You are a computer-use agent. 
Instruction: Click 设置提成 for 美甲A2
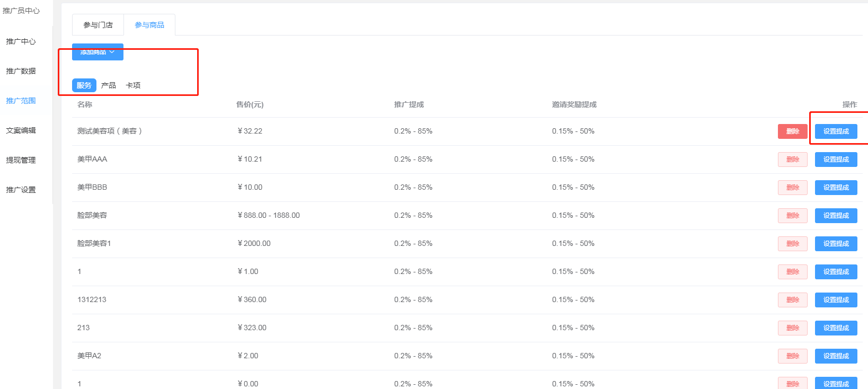(x=836, y=356)
